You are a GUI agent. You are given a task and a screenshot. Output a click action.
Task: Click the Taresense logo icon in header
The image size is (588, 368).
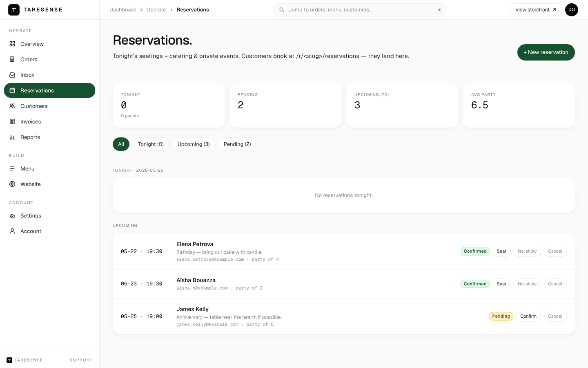coord(14,10)
